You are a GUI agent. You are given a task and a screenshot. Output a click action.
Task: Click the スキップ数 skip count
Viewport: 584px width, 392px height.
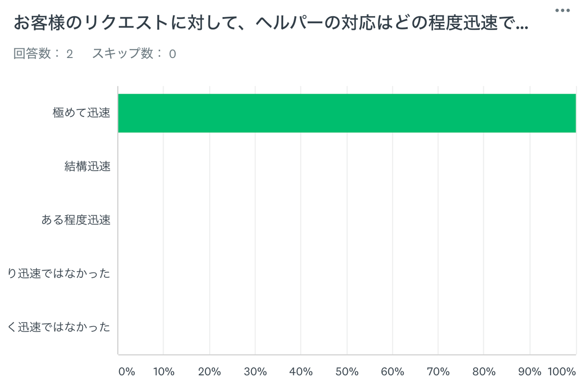point(134,54)
